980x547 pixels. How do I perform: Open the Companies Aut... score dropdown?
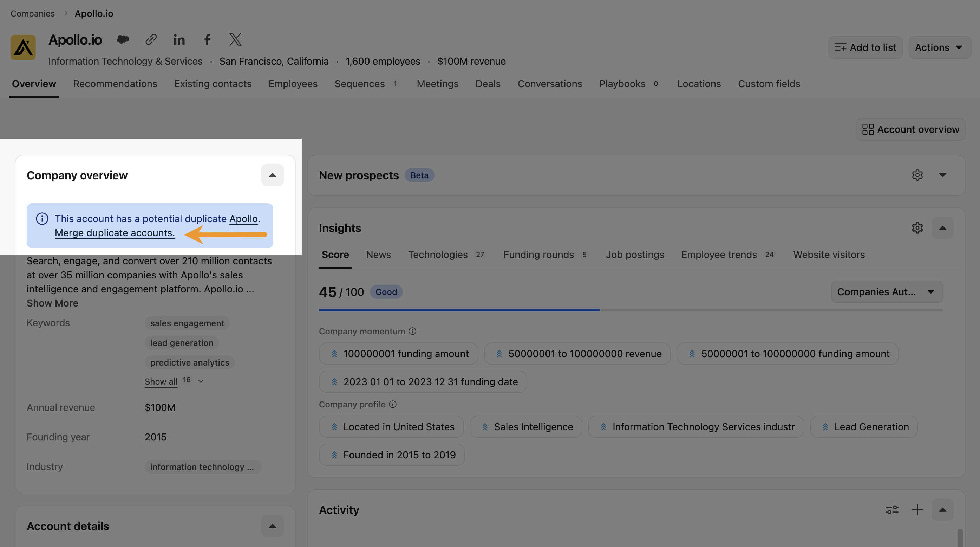887,292
